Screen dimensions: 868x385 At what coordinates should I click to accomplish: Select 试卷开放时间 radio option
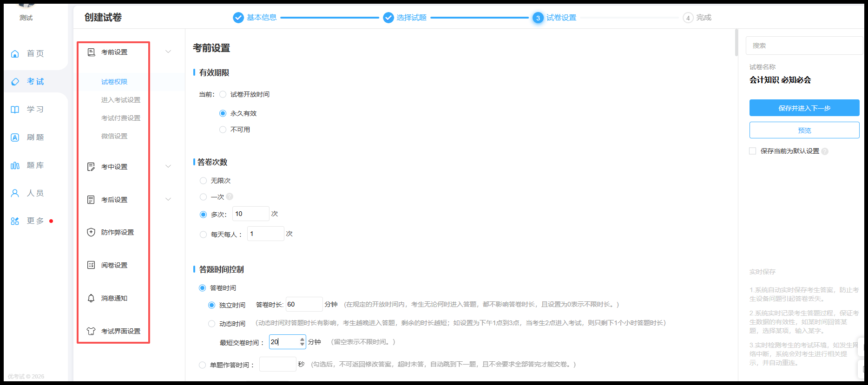(223, 94)
